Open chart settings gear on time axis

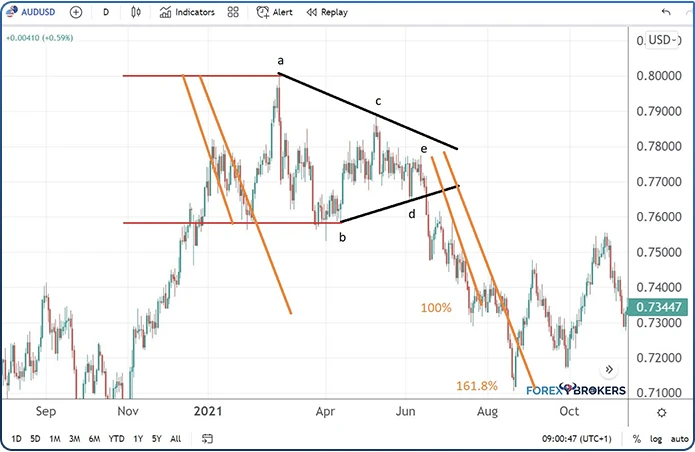point(662,412)
